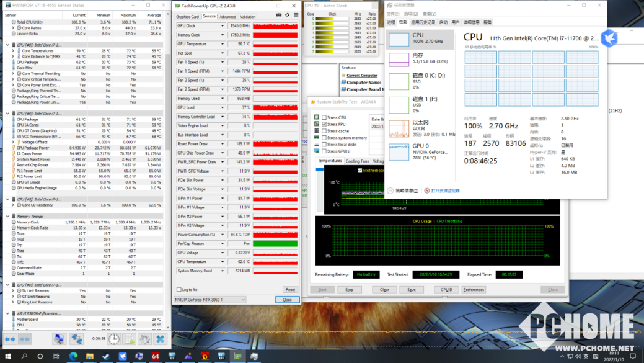644x363 pixels.
Task: Open File Explorer from taskbar
Action: click(x=89, y=356)
